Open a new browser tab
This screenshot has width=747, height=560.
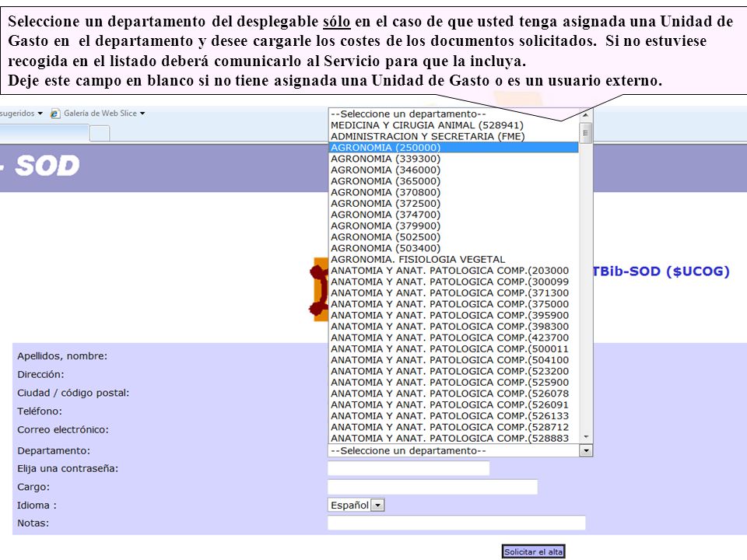pos(100,133)
